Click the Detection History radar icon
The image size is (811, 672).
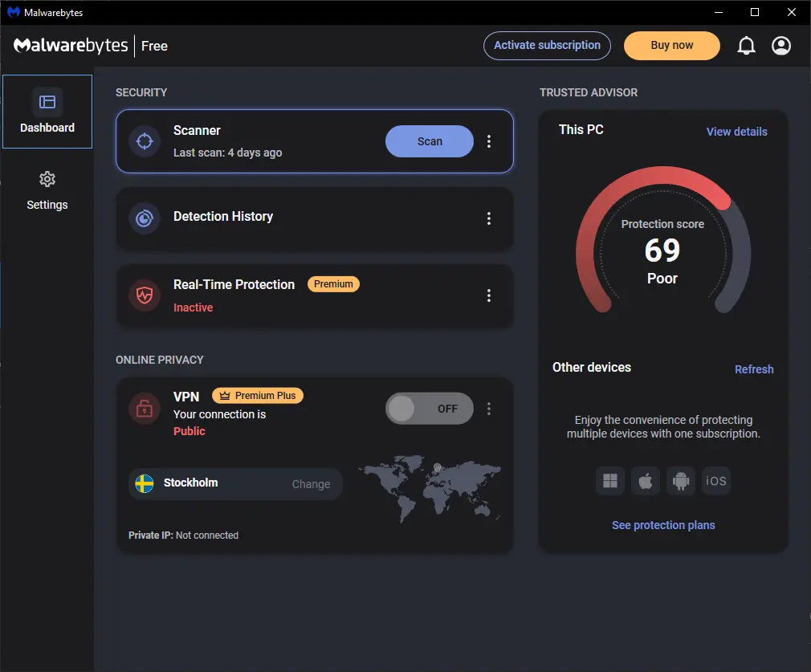point(145,218)
